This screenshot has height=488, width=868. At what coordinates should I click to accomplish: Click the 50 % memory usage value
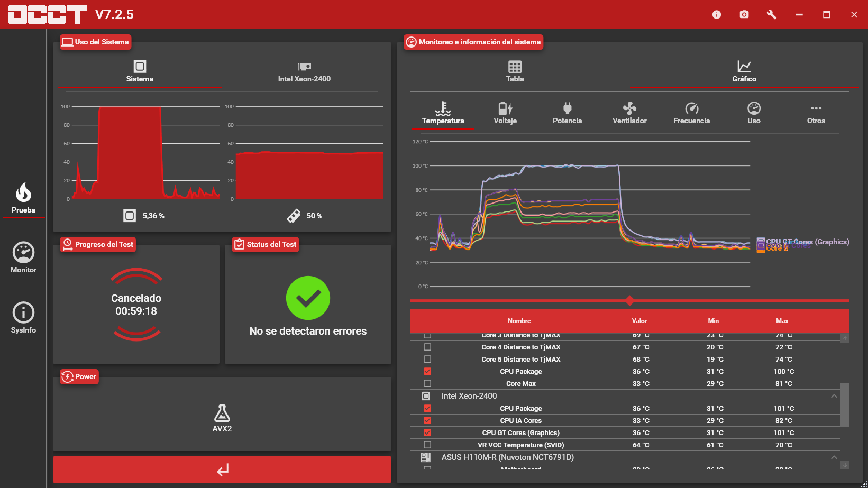pos(314,216)
